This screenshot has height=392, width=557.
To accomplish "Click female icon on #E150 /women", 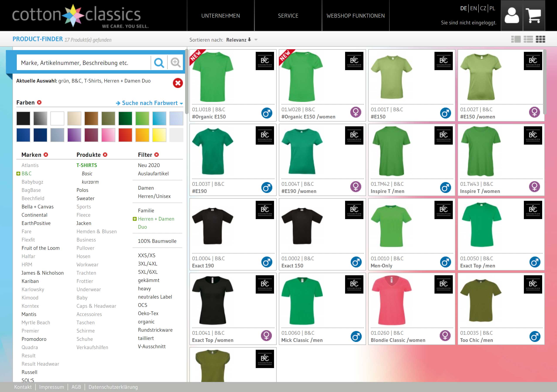I will click(x=535, y=112).
